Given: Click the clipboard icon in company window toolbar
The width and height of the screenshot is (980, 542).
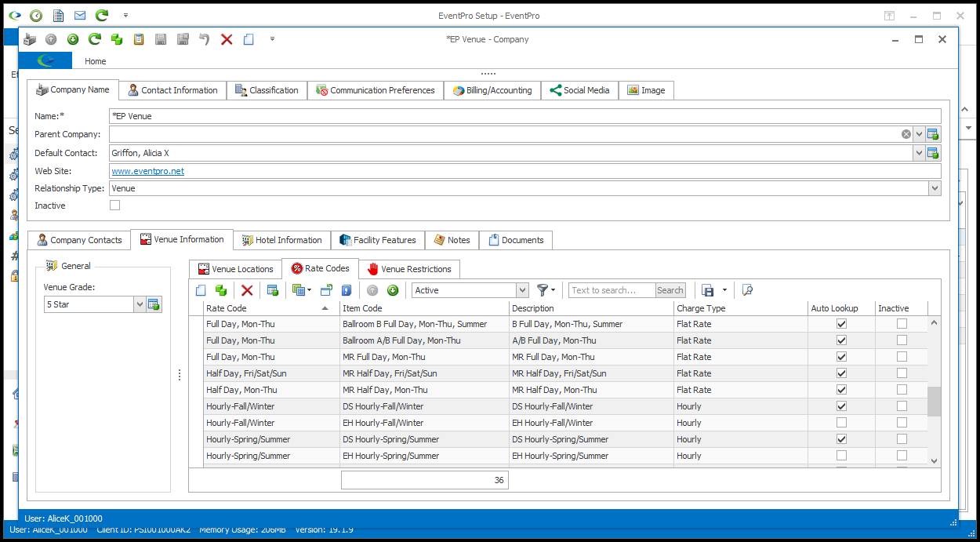Looking at the screenshot, I should 139,39.
